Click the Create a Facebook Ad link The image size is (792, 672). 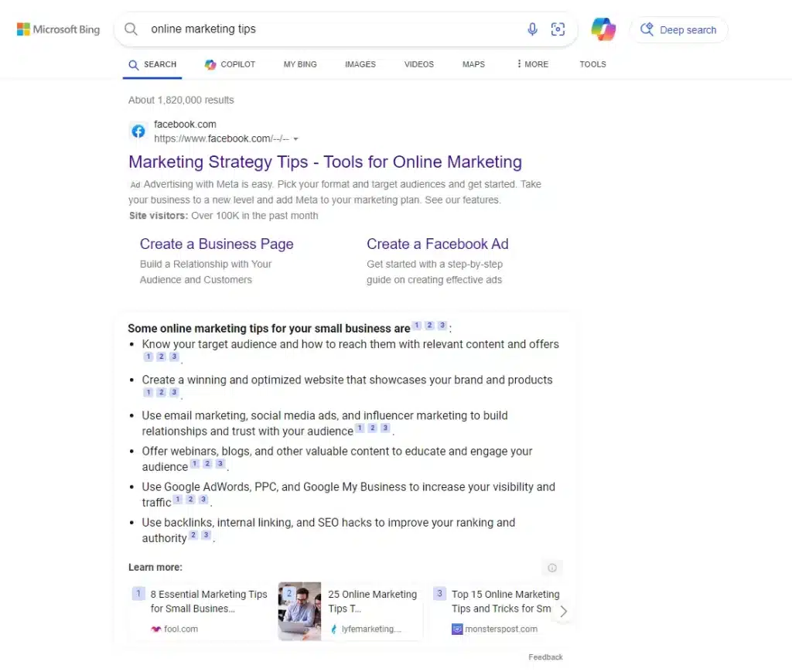[437, 244]
